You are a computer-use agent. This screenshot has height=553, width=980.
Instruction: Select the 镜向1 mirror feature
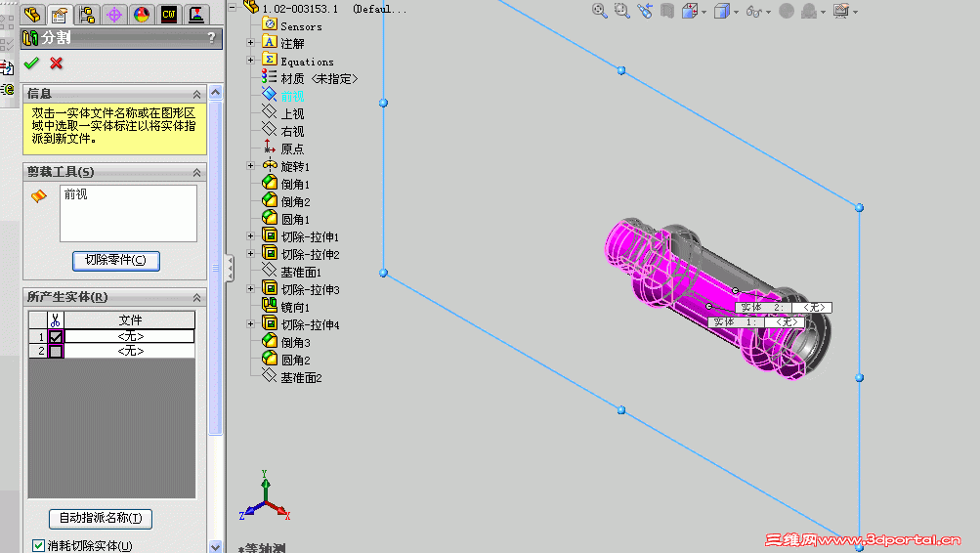click(295, 308)
